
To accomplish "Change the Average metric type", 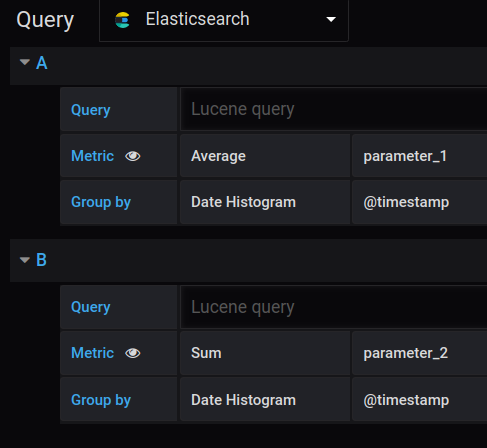I will click(x=265, y=156).
